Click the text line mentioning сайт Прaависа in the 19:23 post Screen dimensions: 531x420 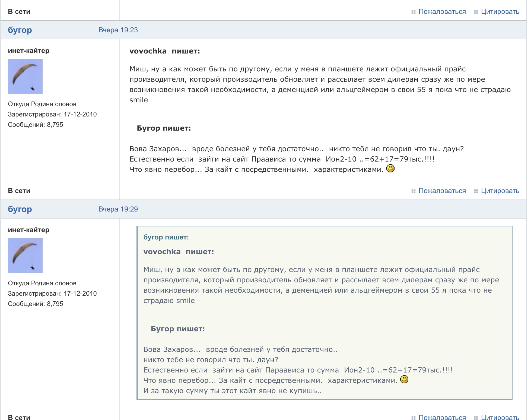282,159
